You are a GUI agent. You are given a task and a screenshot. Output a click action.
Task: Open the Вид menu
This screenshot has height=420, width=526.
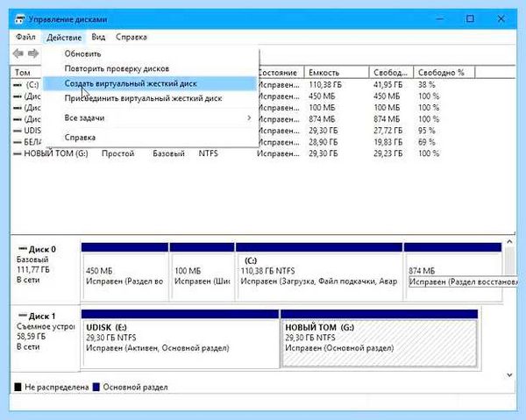[98, 37]
